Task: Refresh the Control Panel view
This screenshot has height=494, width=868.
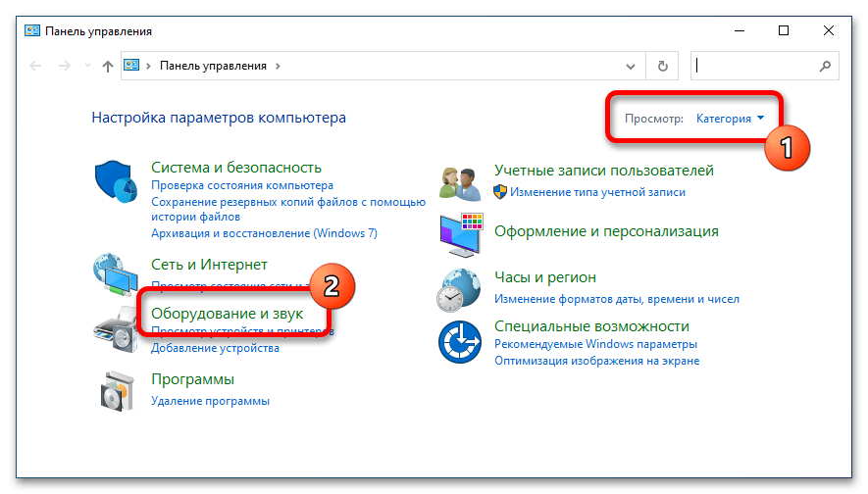Action: click(663, 67)
